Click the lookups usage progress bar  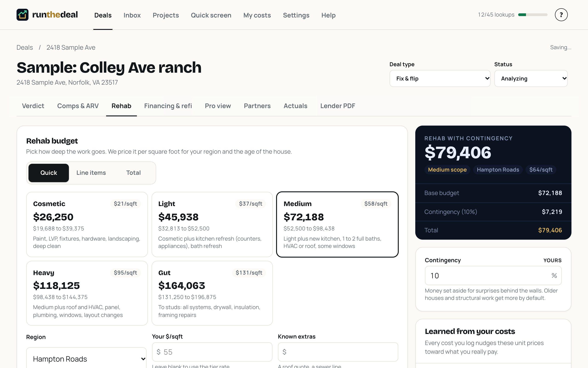pyautogui.click(x=533, y=14)
